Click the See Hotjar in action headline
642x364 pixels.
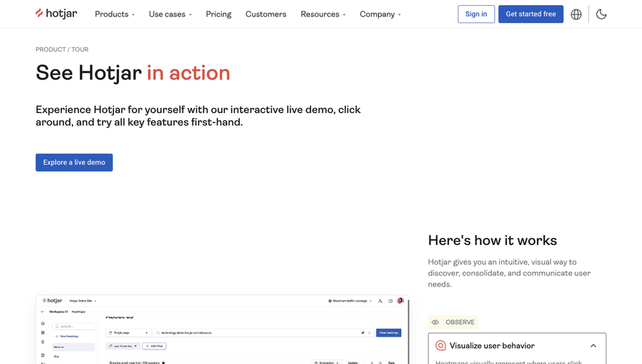(133, 73)
